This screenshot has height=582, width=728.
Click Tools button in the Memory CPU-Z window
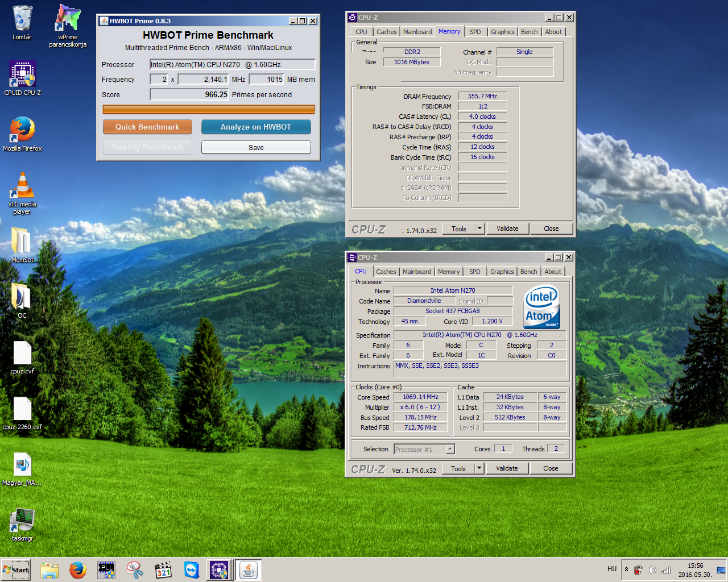click(x=459, y=228)
